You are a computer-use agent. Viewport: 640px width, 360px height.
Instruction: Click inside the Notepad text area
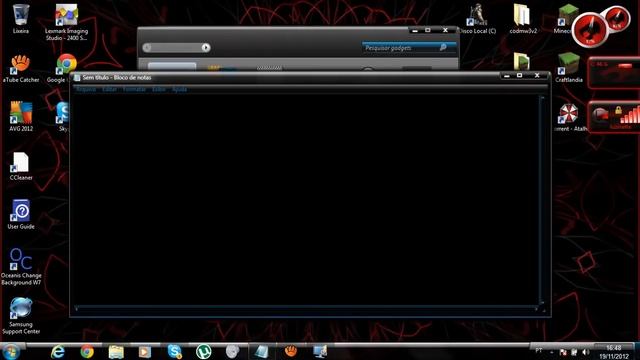point(306,199)
